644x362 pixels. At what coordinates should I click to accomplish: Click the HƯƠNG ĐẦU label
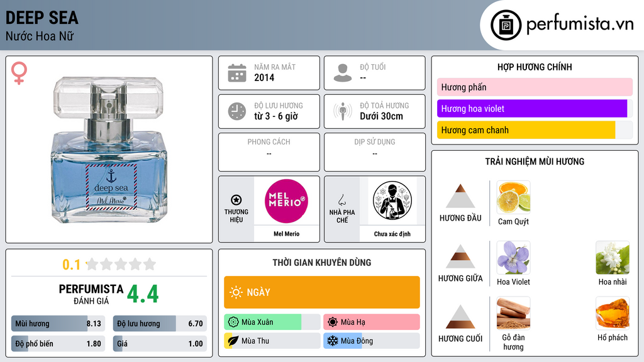tap(460, 218)
